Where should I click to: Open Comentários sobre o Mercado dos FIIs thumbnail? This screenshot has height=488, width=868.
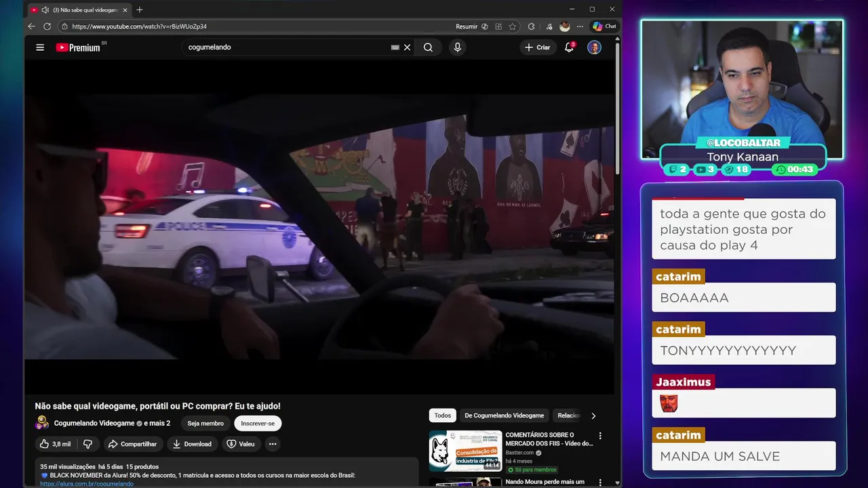465,451
